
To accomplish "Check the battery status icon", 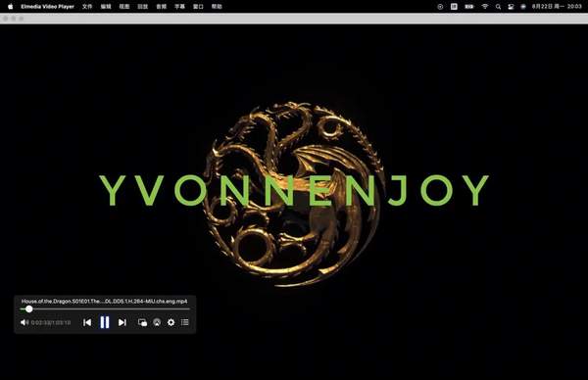I will click(469, 7).
